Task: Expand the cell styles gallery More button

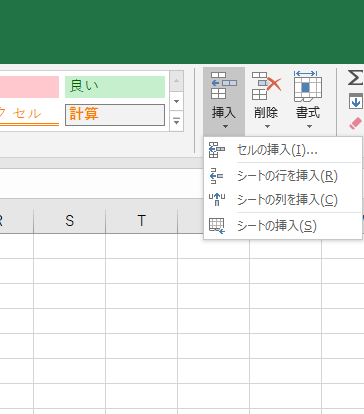Action: [x=176, y=121]
